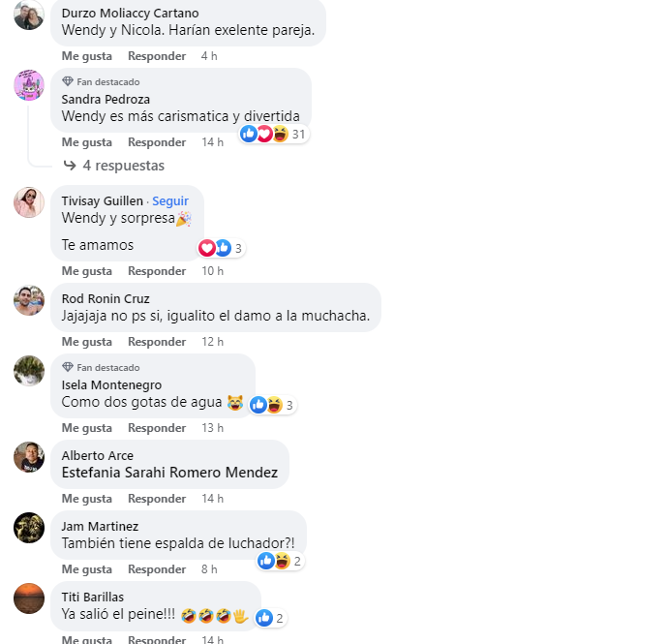This screenshot has width=668, height=644.
Task: Expand the 4 respuestas thread
Action: 113,166
